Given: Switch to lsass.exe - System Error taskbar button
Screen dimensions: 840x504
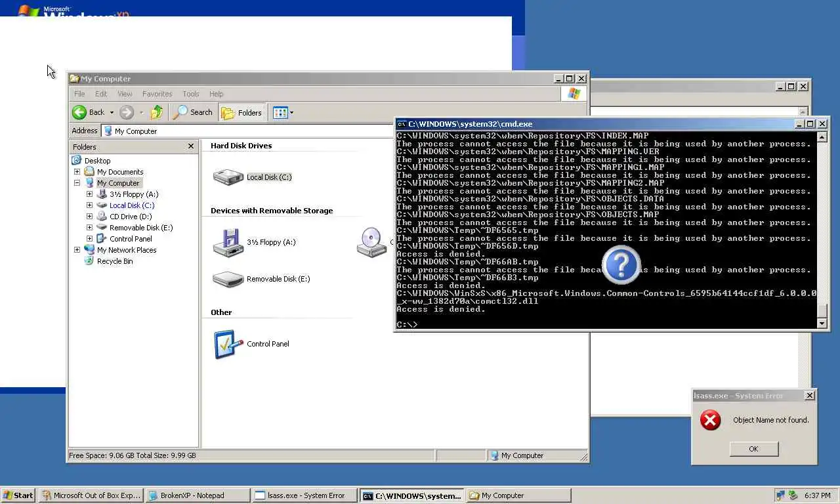Looking at the screenshot, I should 305,495.
